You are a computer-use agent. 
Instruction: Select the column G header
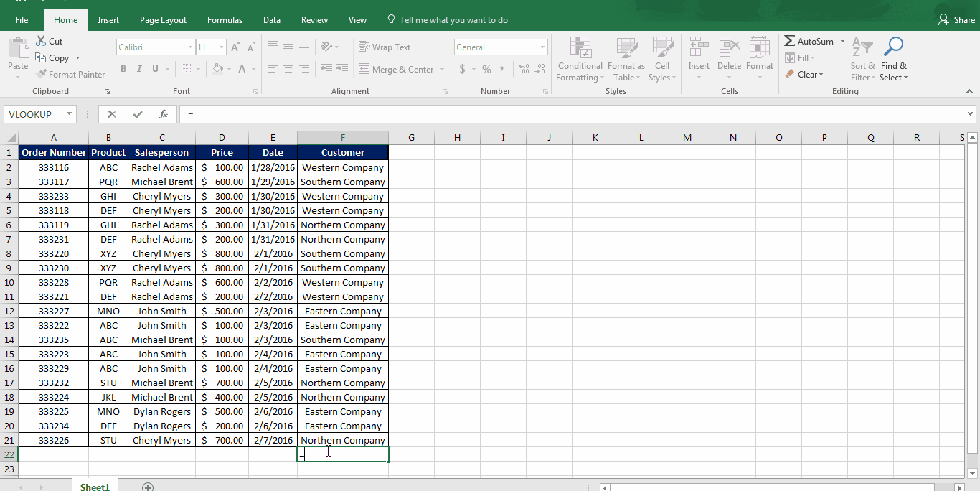pyautogui.click(x=412, y=138)
